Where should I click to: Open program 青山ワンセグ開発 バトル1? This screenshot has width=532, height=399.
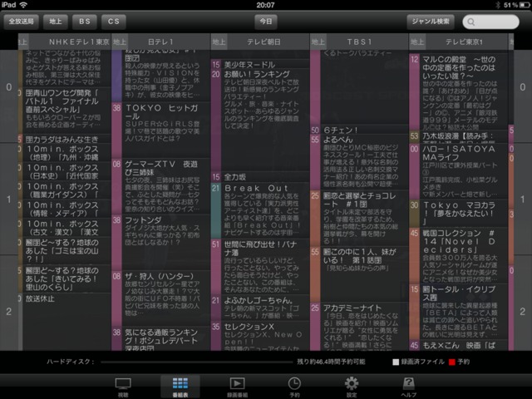pos(65,111)
